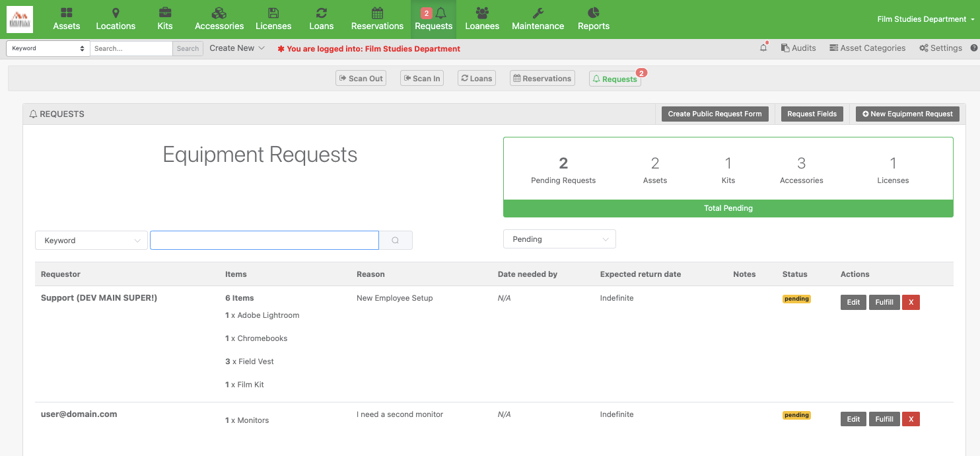
Task: Open the Keyword dropdown above the requests table
Action: coord(91,241)
